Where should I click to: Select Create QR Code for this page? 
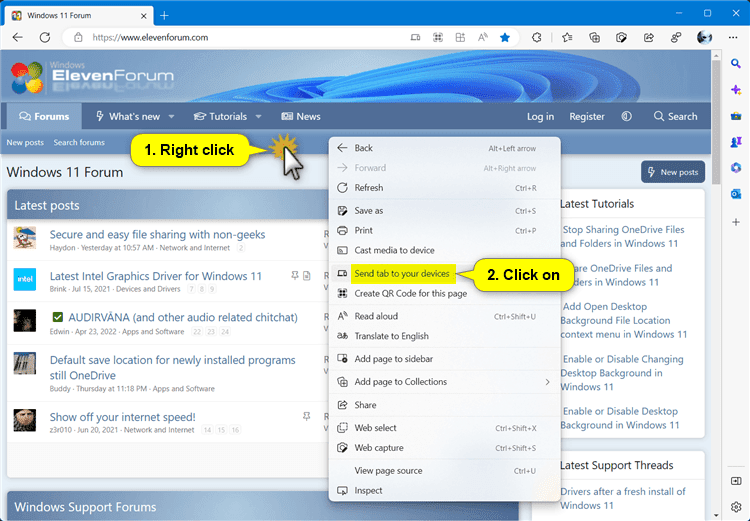(445, 294)
